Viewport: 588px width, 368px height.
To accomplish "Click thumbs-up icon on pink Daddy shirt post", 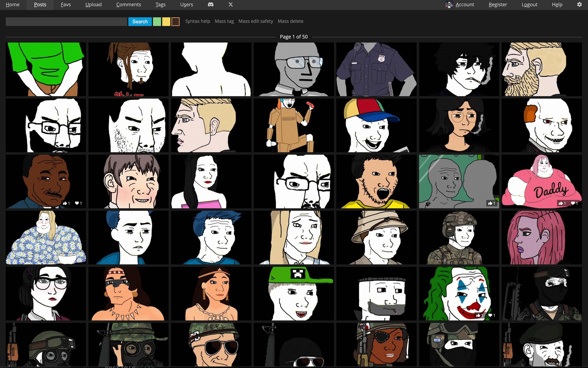I will click(561, 203).
